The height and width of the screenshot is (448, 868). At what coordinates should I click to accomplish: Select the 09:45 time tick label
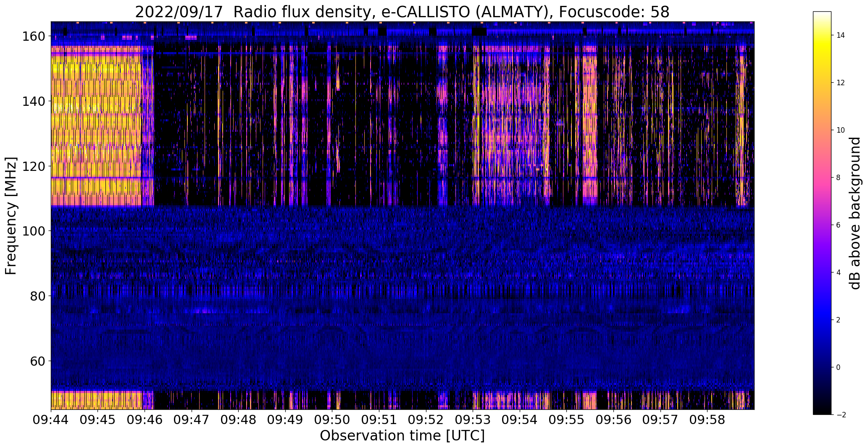pyautogui.click(x=98, y=419)
